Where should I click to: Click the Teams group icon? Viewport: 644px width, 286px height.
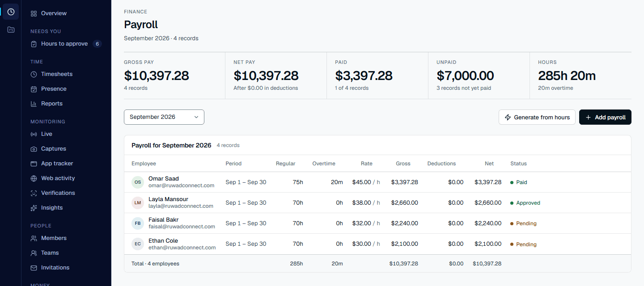point(34,253)
